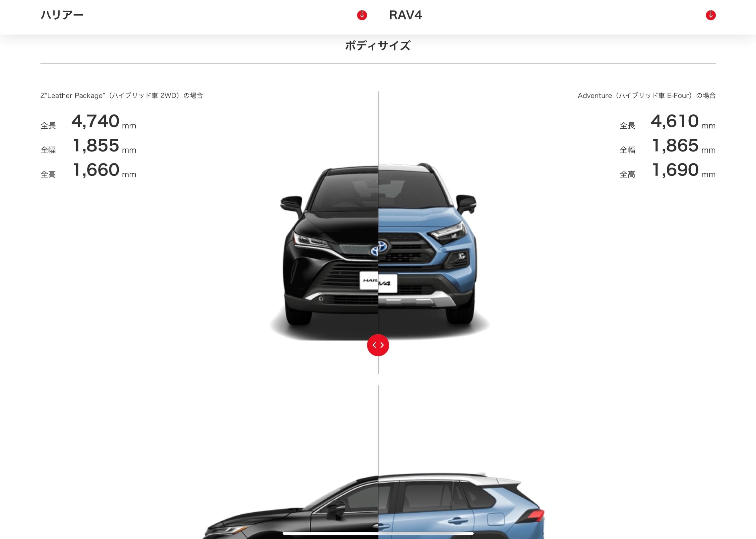Click the ボディサイズ section heading
Viewport: 756px width, 539px height.
[378, 46]
